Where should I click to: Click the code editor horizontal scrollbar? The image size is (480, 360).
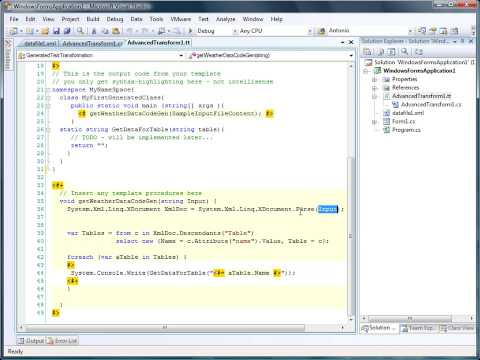click(x=182, y=328)
